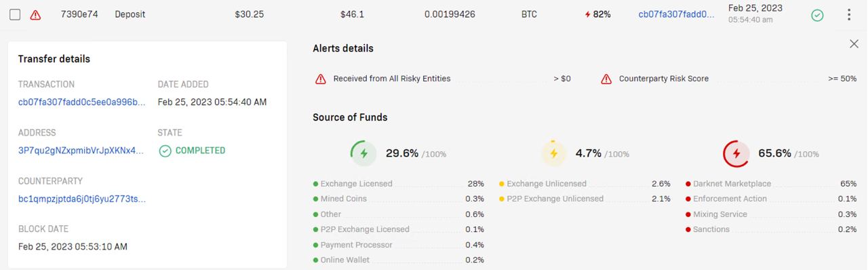Select the Exchange Unlicensed source entry
The image size is (868, 270).
585,184
